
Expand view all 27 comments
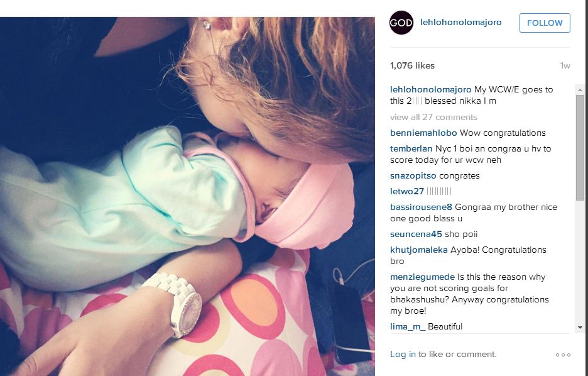pos(433,117)
